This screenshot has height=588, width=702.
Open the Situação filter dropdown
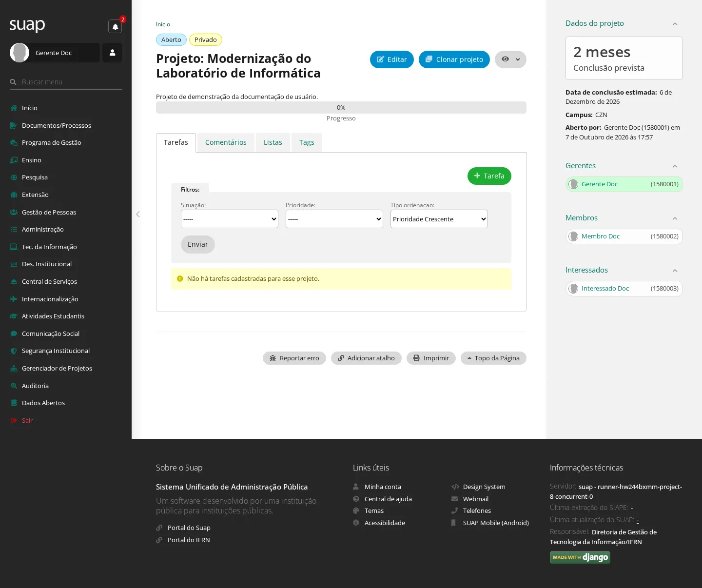click(x=230, y=219)
